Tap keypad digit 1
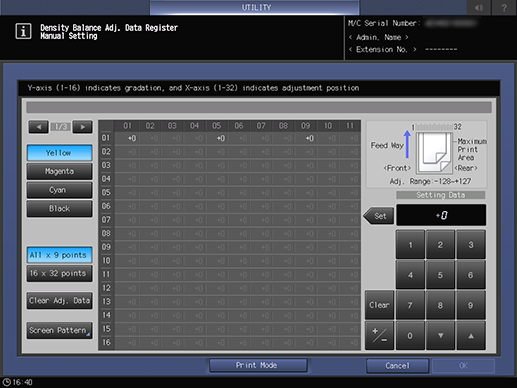The width and height of the screenshot is (517, 388). click(x=410, y=245)
